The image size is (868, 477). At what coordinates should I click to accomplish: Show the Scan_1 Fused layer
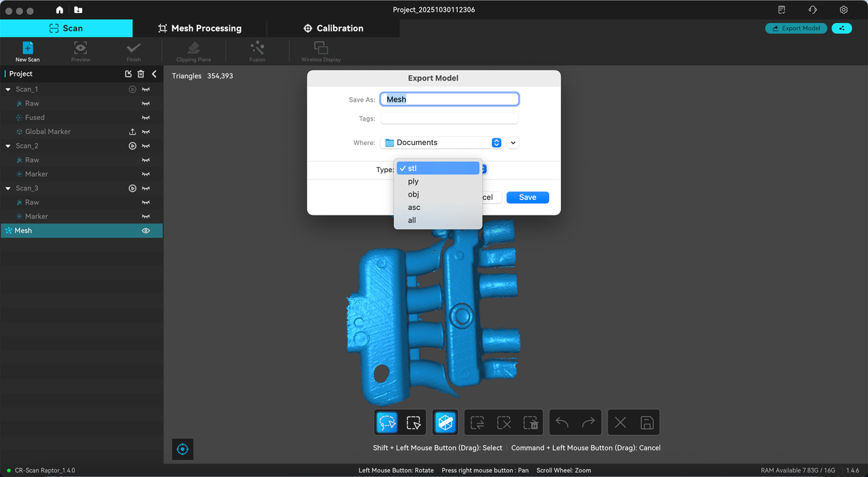[x=145, y=118]
